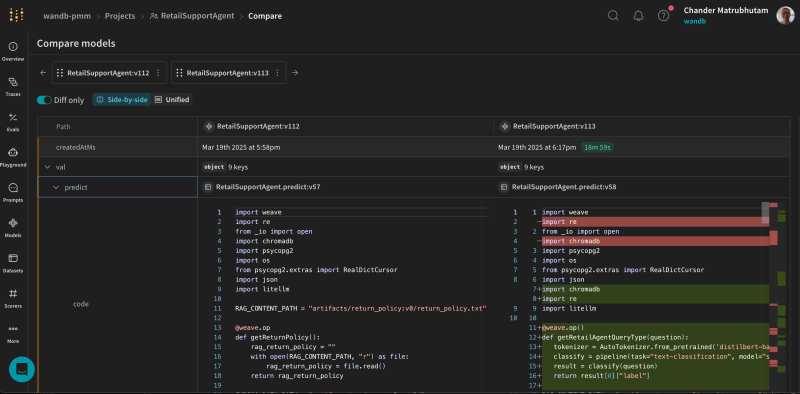800x394 pixels.
Task: Click the added 'import chromadb' line in diff
Action: pos(655,289)
